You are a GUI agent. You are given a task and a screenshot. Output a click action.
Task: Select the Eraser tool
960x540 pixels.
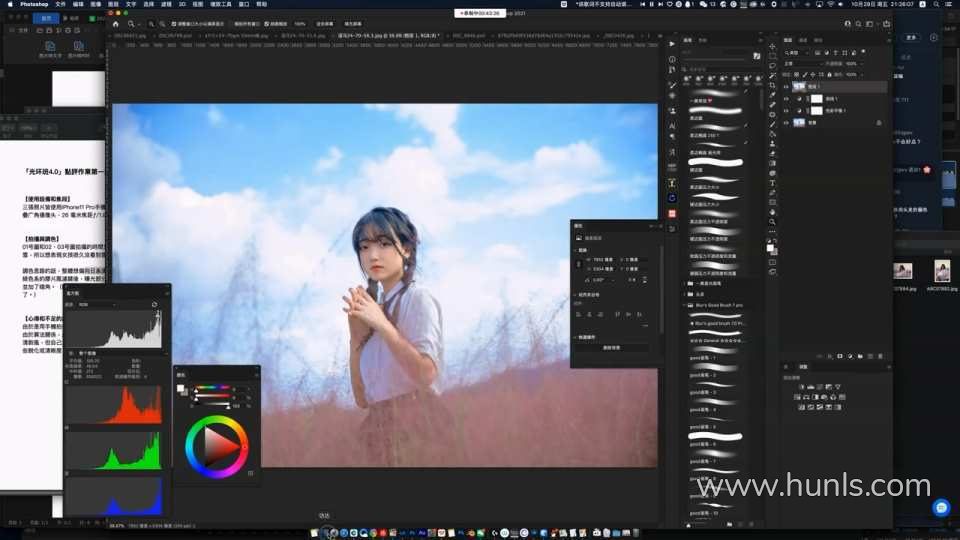coord(772,154)
